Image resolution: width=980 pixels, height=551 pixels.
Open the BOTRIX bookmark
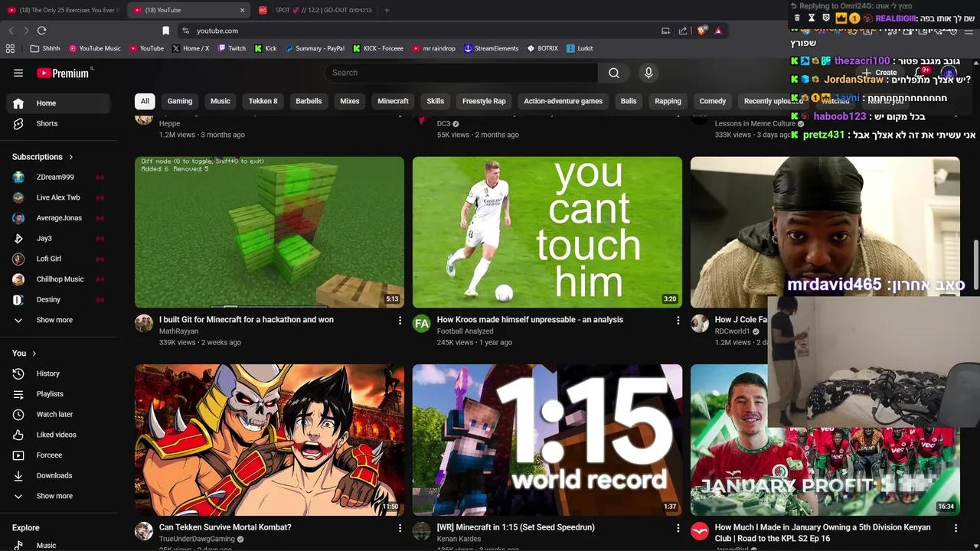tap(542, 48)
